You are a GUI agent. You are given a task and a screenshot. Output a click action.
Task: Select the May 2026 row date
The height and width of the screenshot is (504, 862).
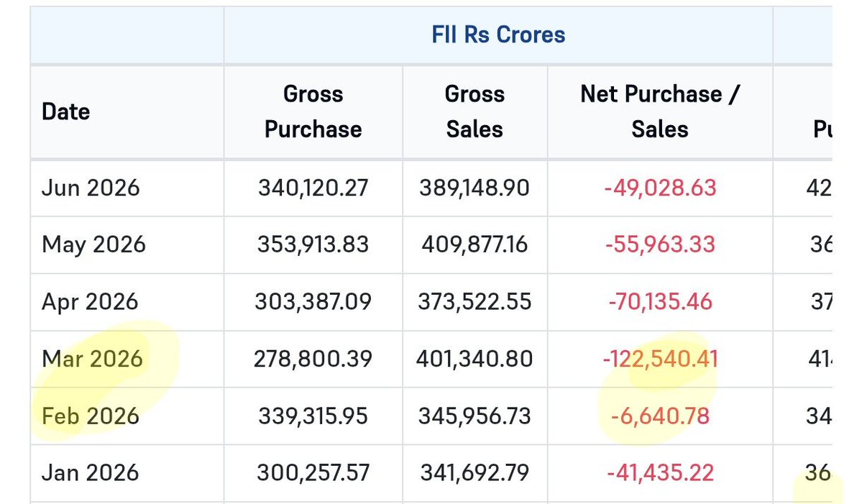[x=93, y=244]
